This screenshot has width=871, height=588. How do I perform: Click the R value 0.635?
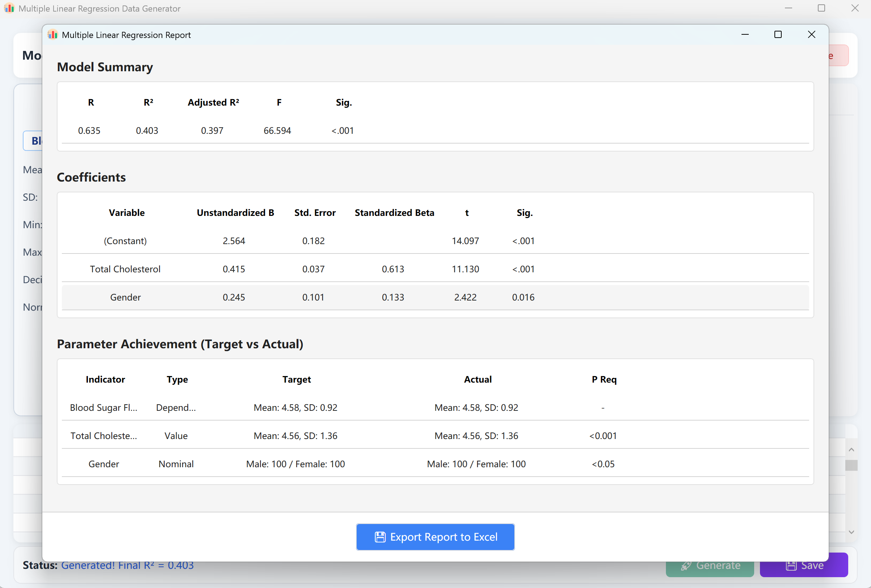click(x=89, y=131)
